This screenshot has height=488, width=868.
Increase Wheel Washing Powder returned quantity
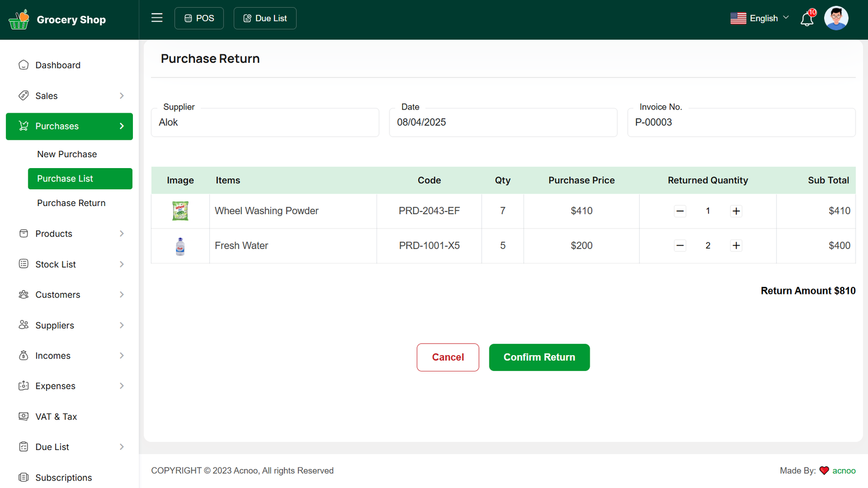tap(736, 211)
